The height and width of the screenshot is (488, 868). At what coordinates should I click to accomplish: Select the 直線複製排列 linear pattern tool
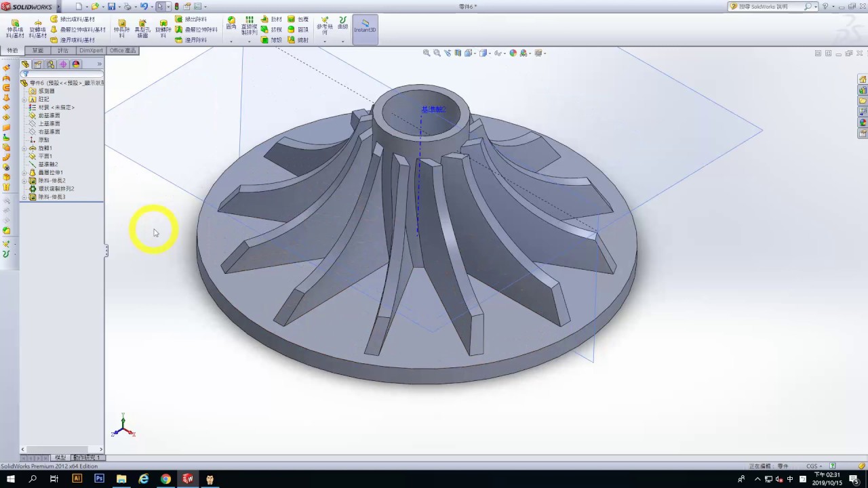(249, 26)
